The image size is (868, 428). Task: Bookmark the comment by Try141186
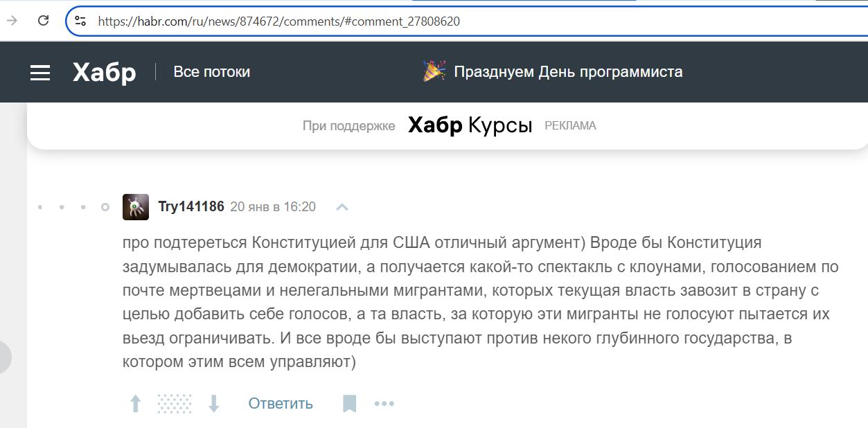tap(349, 404)
